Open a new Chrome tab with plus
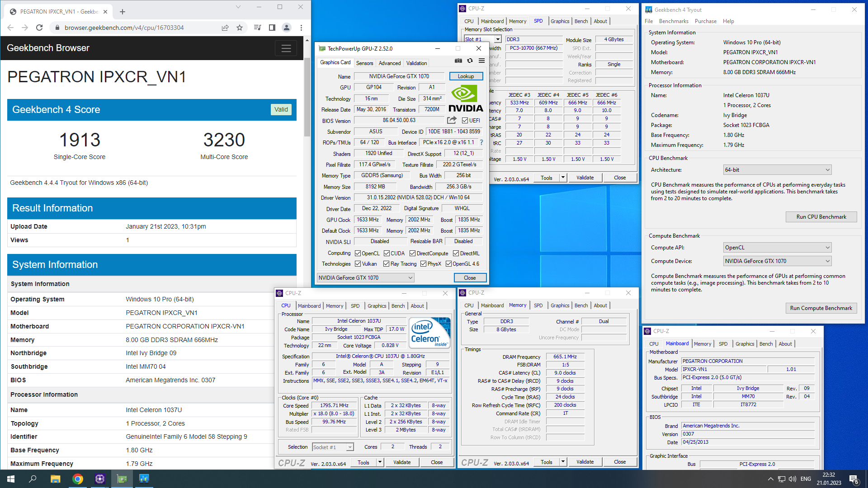The height and width of the screenshot is (488, 868). 123,12
